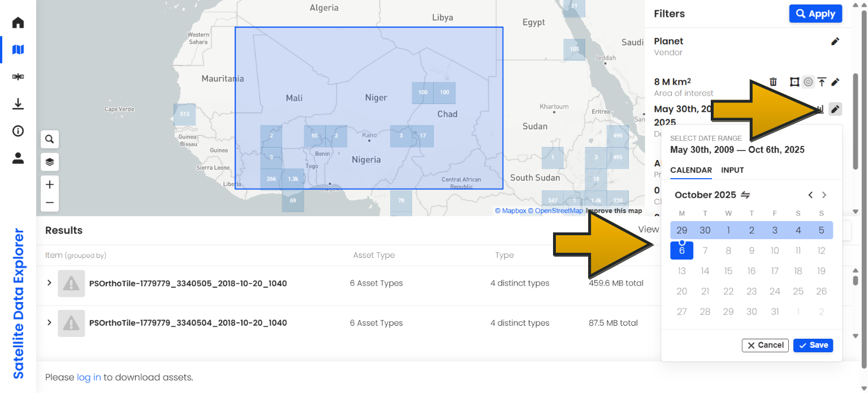This screenshot has height=393, width=868.
Task: Click the Apply button to run filters
Action: click(x=815, y=14)
